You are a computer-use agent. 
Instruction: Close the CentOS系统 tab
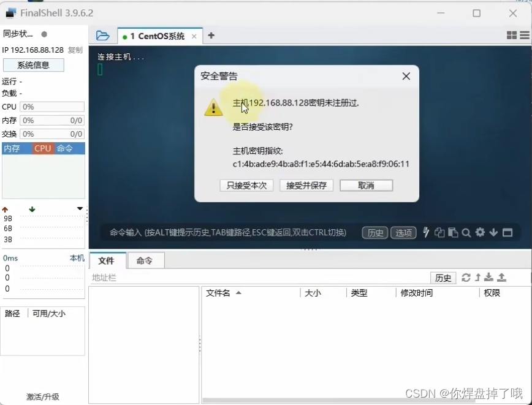click(194, 36)
